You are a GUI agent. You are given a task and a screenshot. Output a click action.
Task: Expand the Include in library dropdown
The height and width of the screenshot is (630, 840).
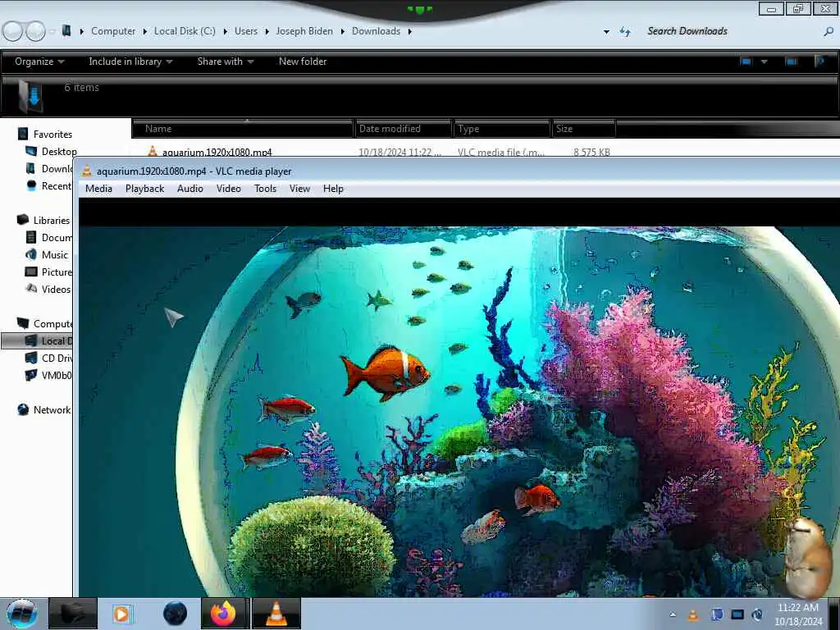130,62
